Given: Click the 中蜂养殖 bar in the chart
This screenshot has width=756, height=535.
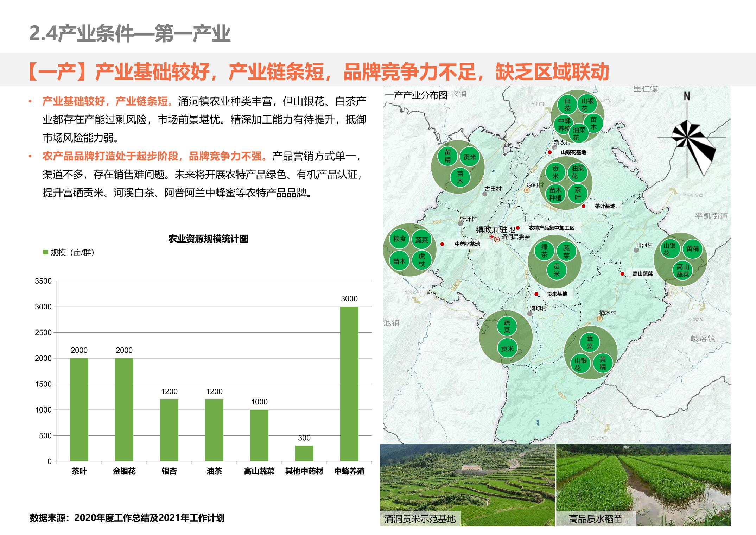Looking at the screenshot, I should 349,384.
